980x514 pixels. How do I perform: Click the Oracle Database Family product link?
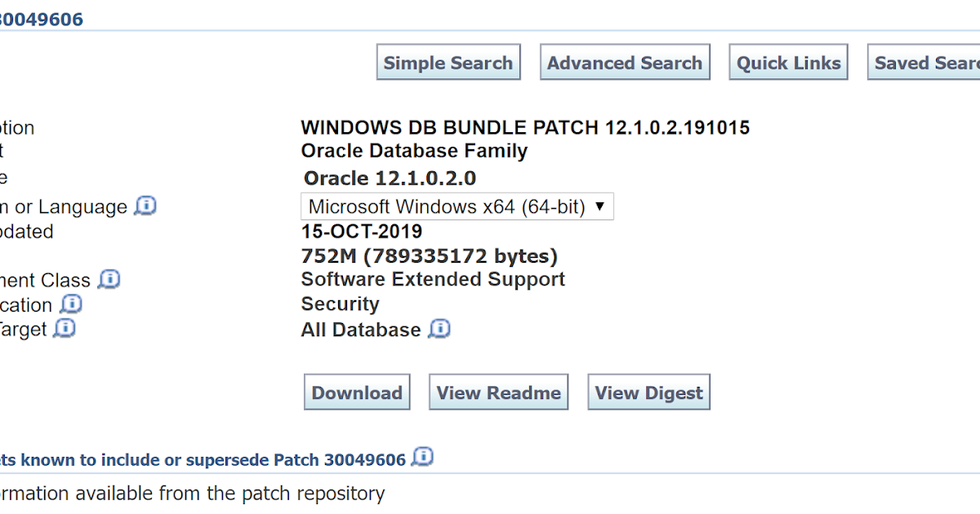pyautogui.click(x=415, y=150)
